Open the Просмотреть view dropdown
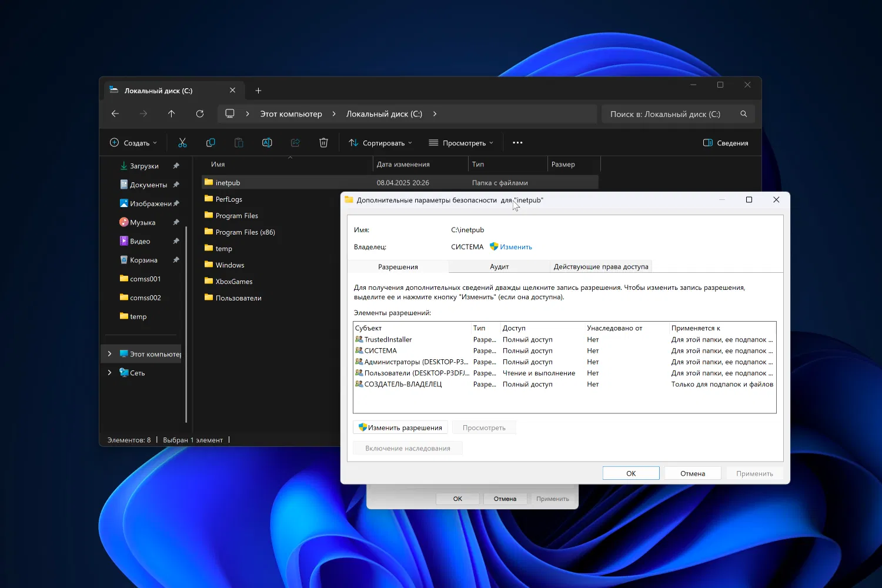The image size is (882, 588). click(x=461, y=143)
